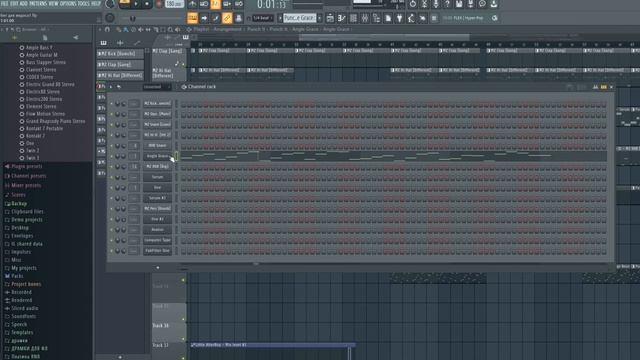The width and height of the screenshot is (640, 360).
Task: Open the Ample Grace channel button
Action: click(x=157, y=156)
